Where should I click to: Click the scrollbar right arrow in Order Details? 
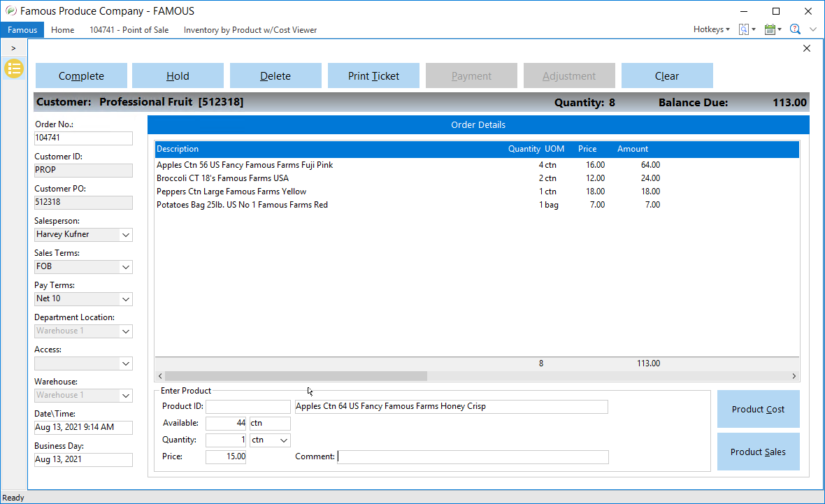click(794, 375)
